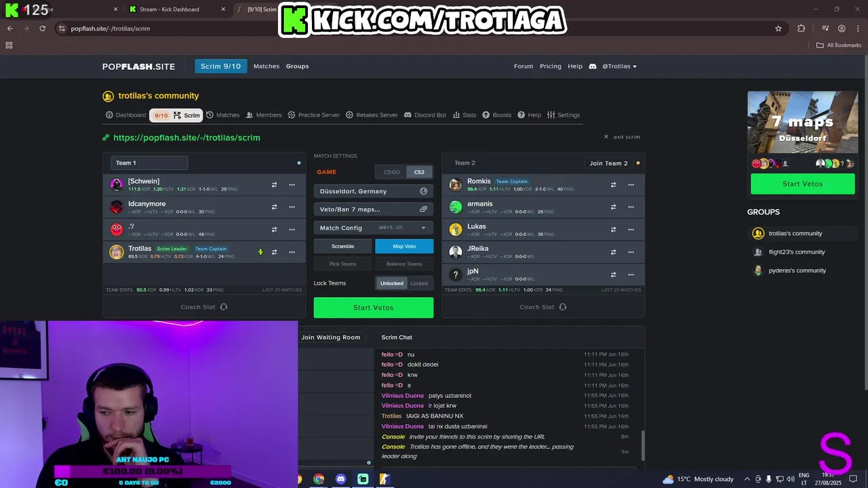868x488 pixels.
Task: Select the CS:GO game option
Action: 391,172
